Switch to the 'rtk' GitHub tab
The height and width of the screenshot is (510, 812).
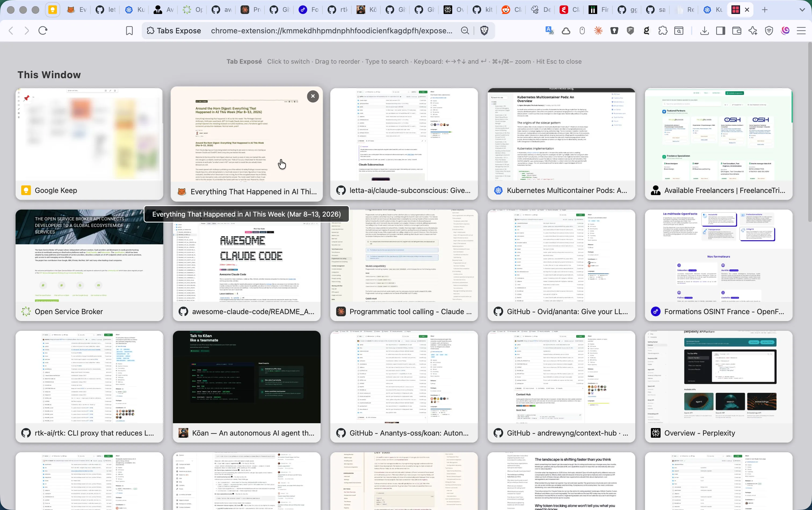pyautogui.click(x=338, y=10)
